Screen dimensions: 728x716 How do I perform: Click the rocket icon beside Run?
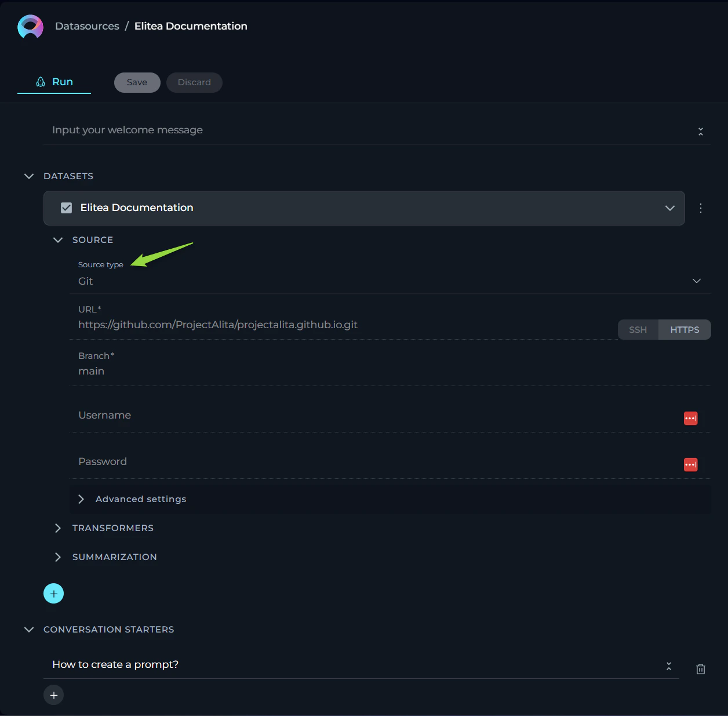pyautogui.click(x=40, y=81)
